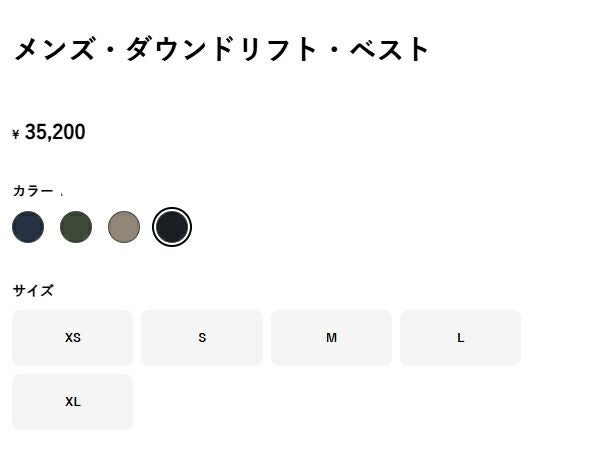
Task: Choose the S size button
Action: [202, 338]
